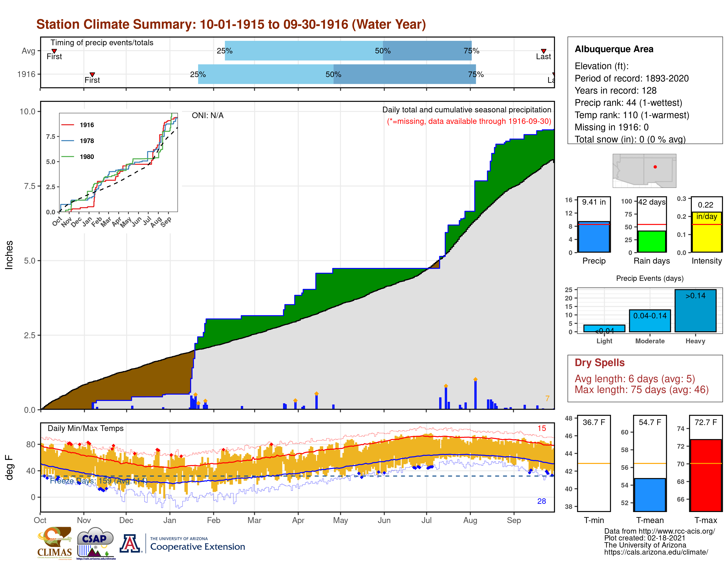Click the Avg row 50% label

[x=383, y=51]
